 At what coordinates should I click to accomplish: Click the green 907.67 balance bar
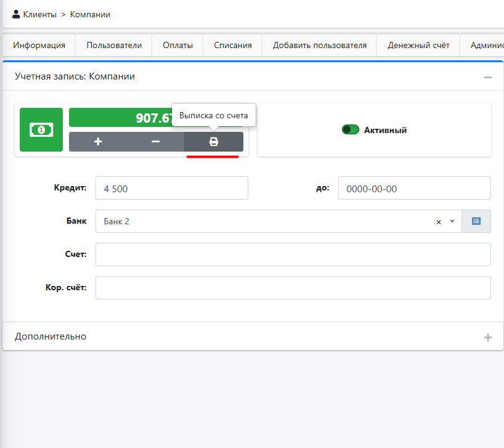pyautogui.click(x=156, y=118)
